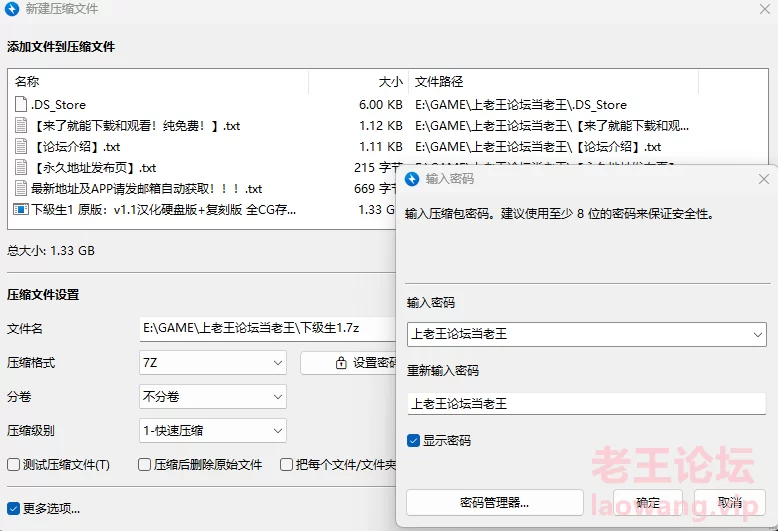Click the 重新输入密码 text field

click(x=586, y=403)
